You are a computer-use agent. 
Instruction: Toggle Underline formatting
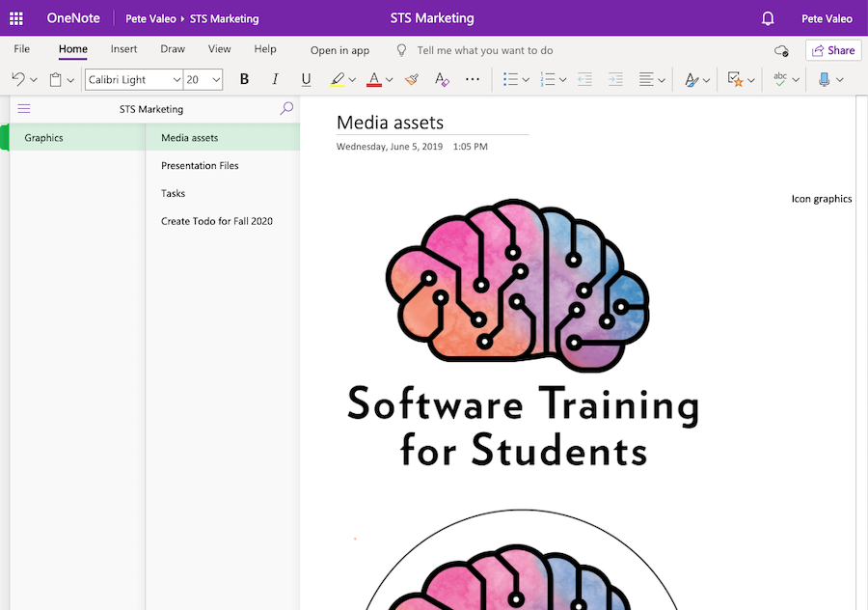point(306,79)
